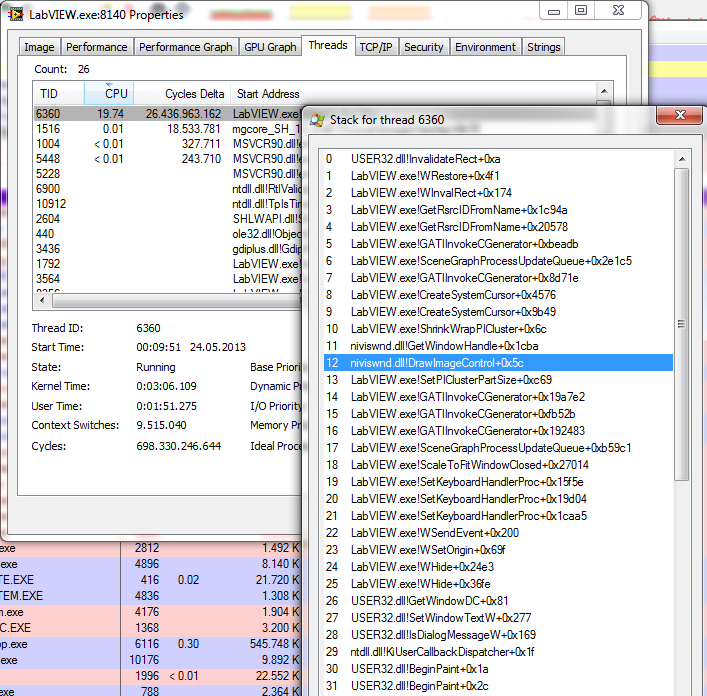Select thread 5228 row

(169, 174)
